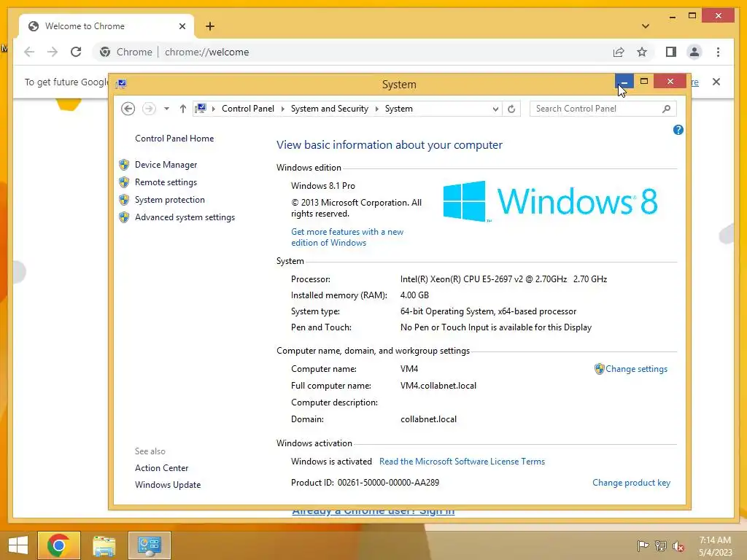This screenshot has width=747, height=560.
Task: Click the share page icon in Chrome
Action: tap(619, 52)
